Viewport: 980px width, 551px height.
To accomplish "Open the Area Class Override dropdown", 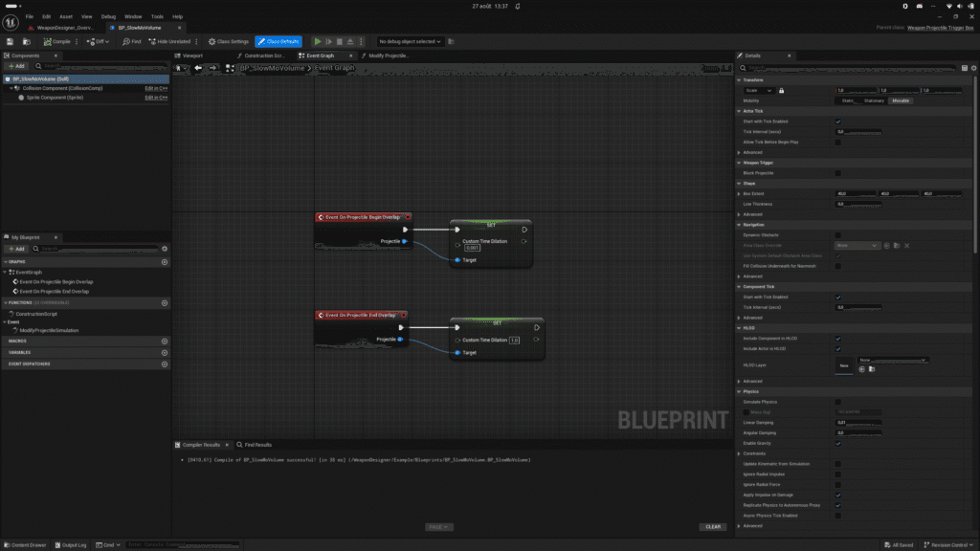I will pyautogui.click(x=857, y=246).
